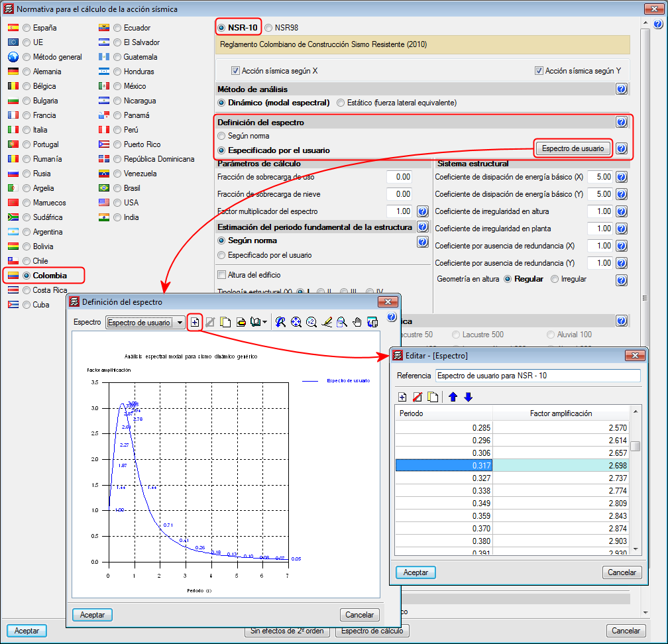Click the Editar table scrollbar thumb

point(635,446)
